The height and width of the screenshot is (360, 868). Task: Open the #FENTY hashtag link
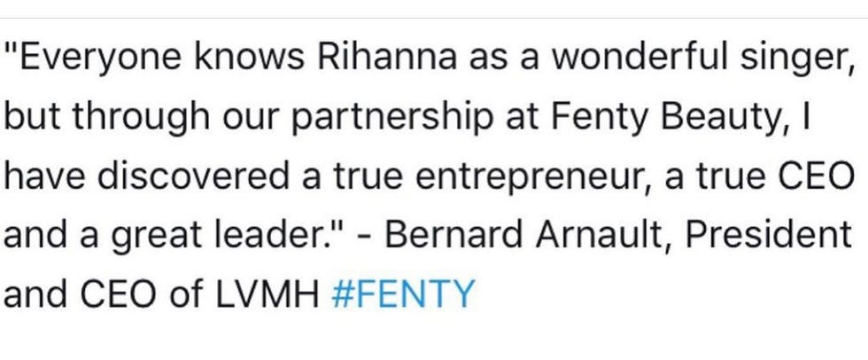(403, 294)
